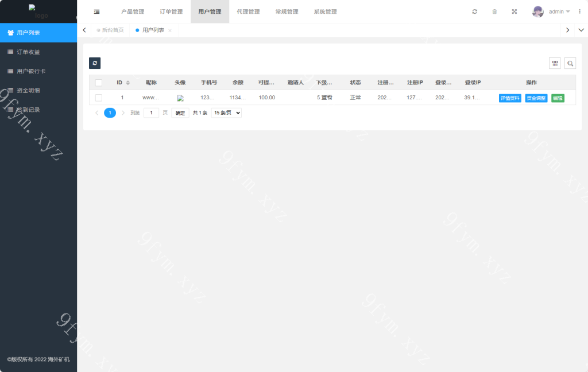Click the 正常 status cell
The height and width of the screenshot is (372, 588).
(355, 98)
